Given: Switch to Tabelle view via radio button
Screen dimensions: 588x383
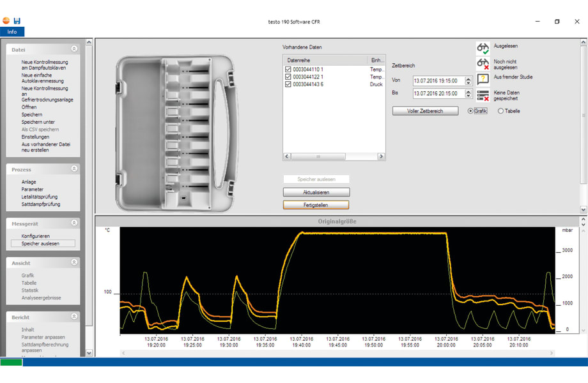Looking at the screenshot, I should 500,110.
